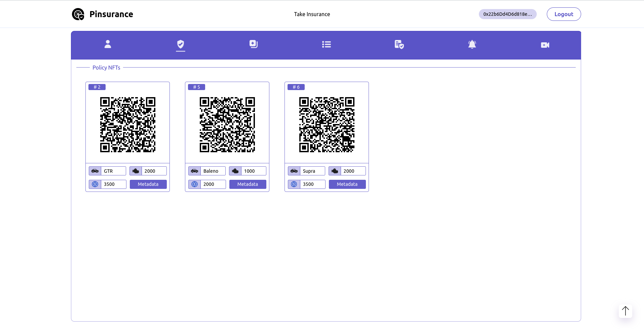Viewport: 644px width, 329px height.
Task: Click the Pinsurance logo icon
Action: [78, 14]
